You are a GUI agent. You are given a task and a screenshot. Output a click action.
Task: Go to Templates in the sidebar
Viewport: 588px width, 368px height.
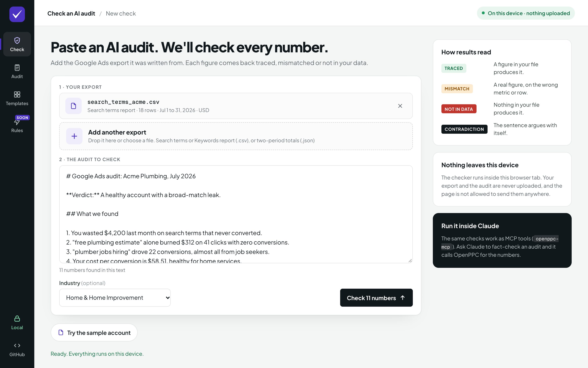click(x=17, y=98)
